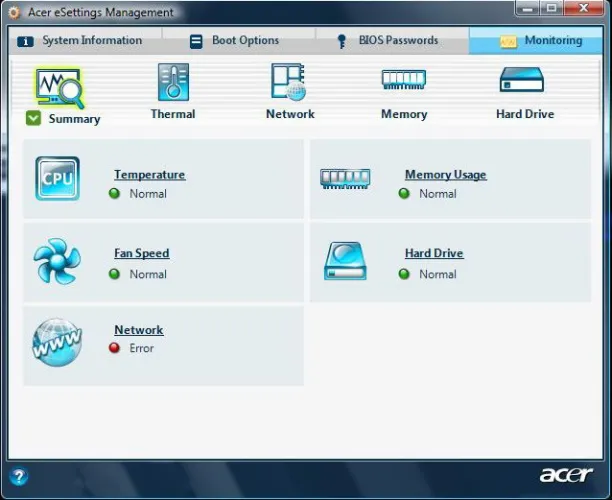The height and width of the screenshot is (500, 612).
Task: Open the System Information tab
Action: pos(84,41)
